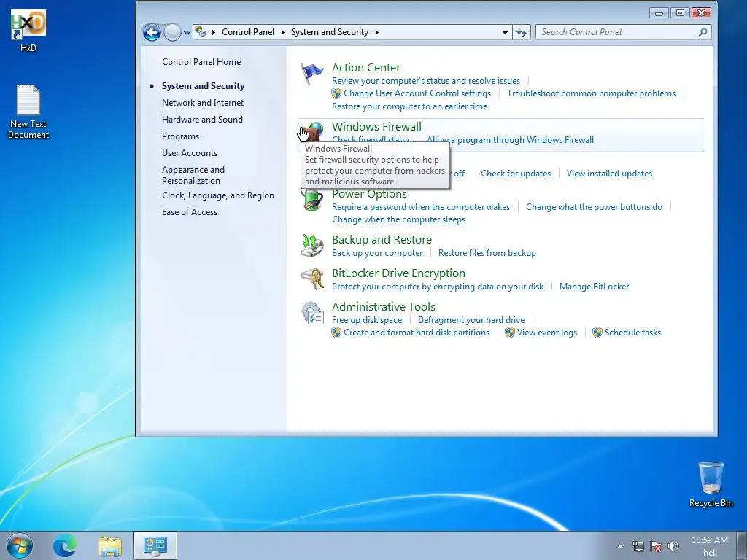This screenshot has height=560, width=747.
Task: Click Restore files from backup
Action: coord(487,253)
